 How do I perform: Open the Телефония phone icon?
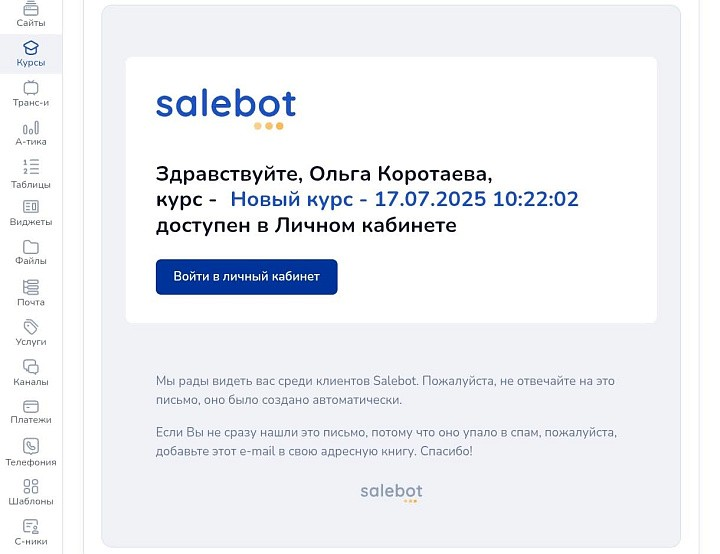30,447
